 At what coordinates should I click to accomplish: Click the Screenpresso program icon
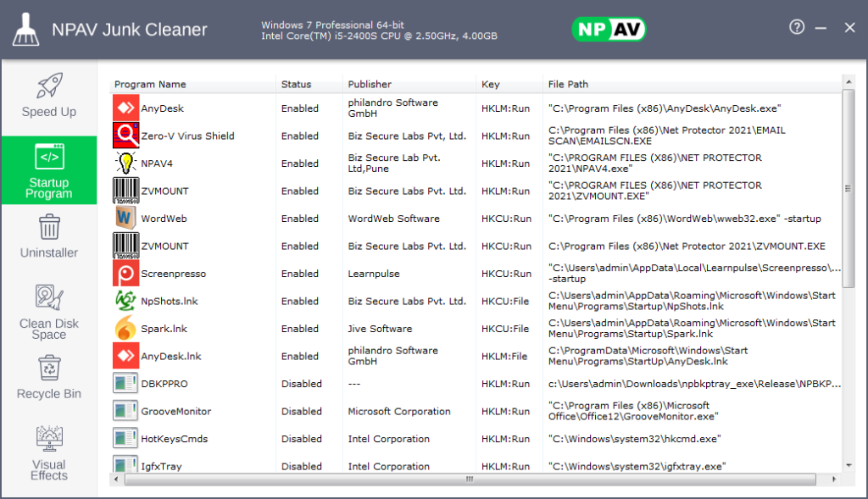point(125,274)
